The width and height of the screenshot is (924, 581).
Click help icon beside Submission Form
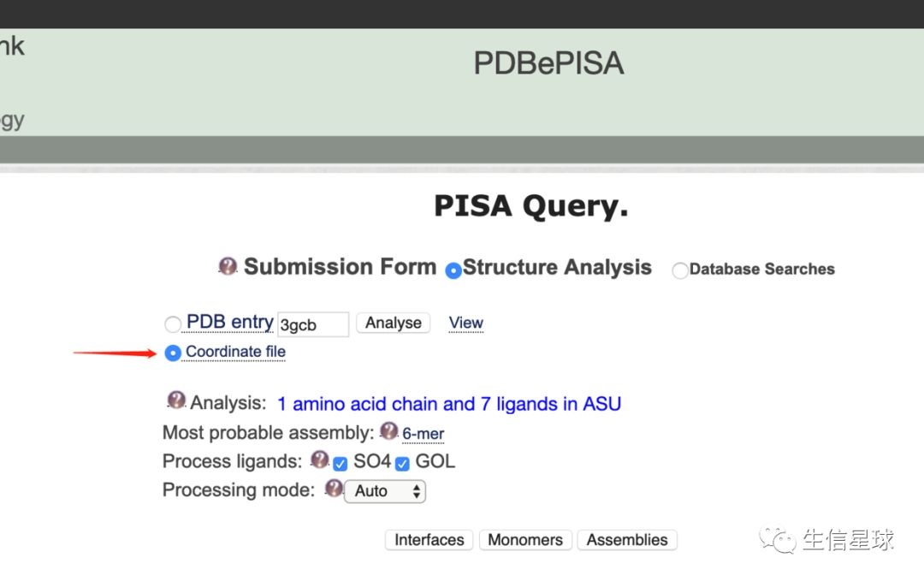click(228, 266)
